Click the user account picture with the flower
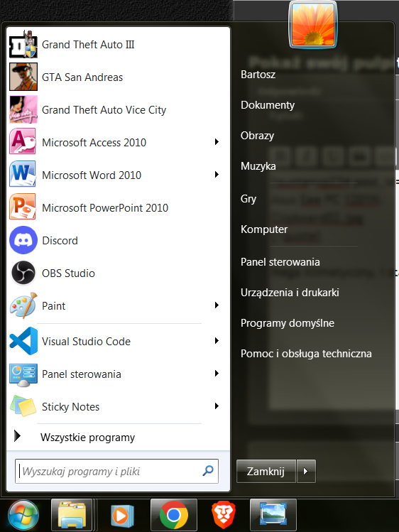Viewport: 399px width, 532px height. pos(313,25)
